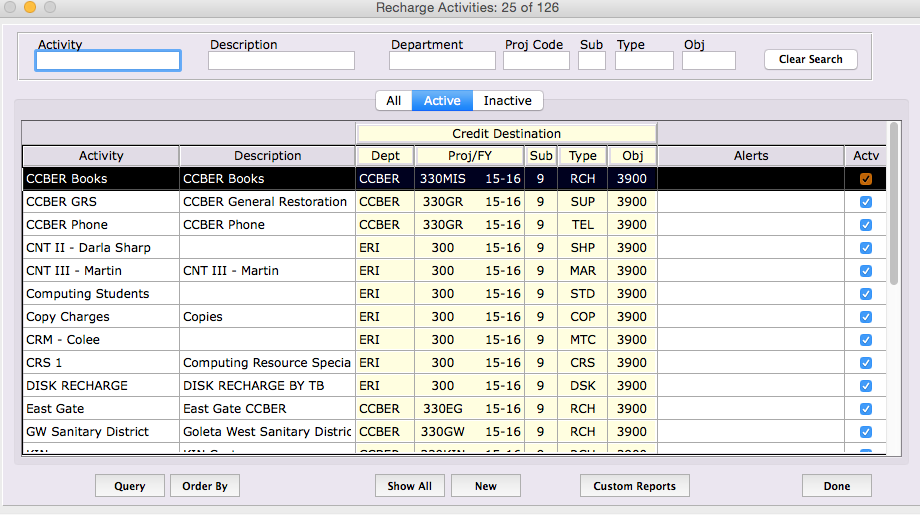Click the Computing Resource Specia description

tap(267, 362)
